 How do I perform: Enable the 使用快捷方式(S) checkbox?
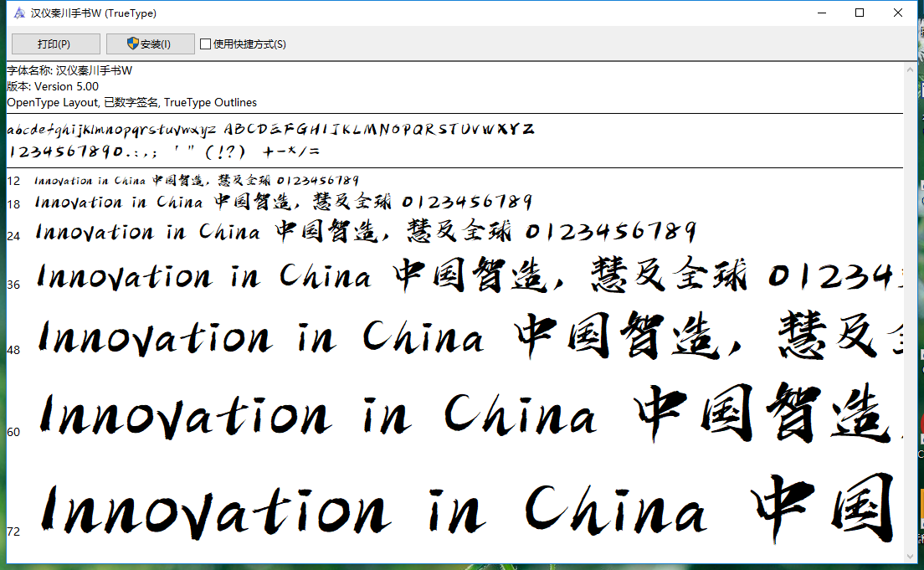point(204,44)
